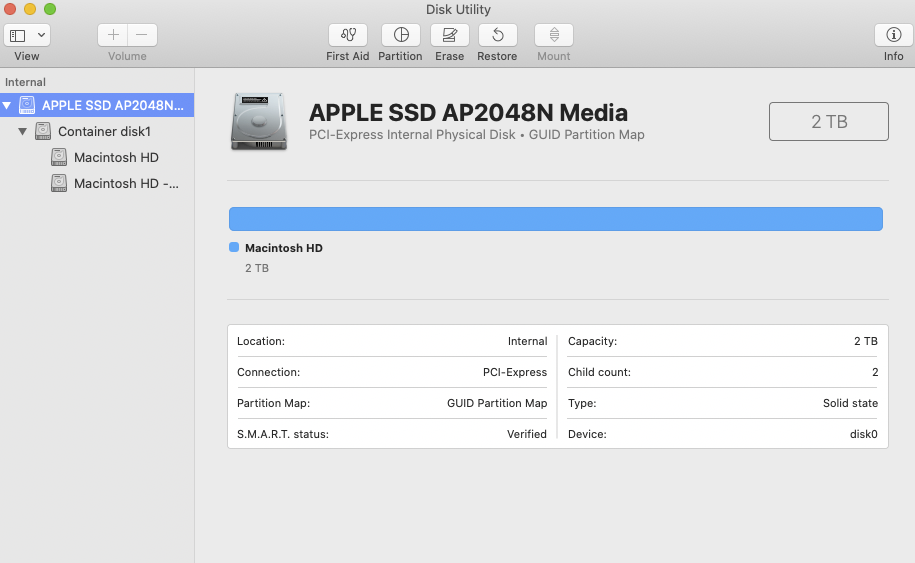This screenshot has height=563, width=915.
Task: Add a volume with plus button
Action: click(113, 35)
